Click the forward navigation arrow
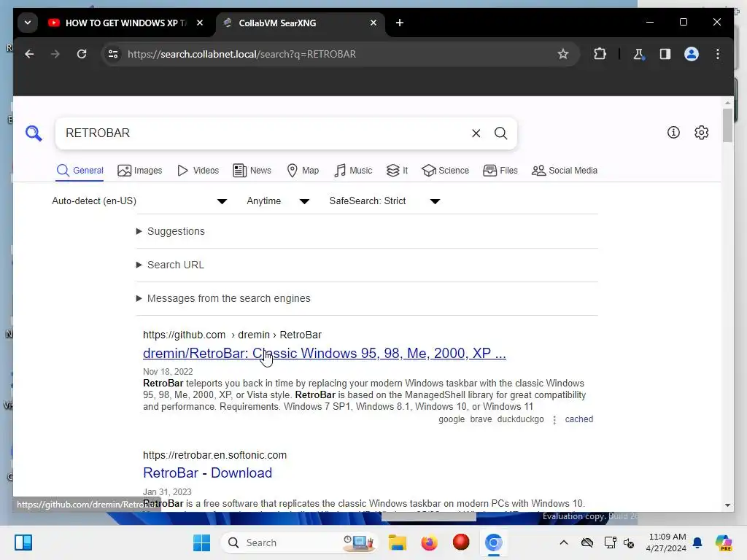Image resolution: width=747 pixels, height=560 pixels. click(55, 54)
